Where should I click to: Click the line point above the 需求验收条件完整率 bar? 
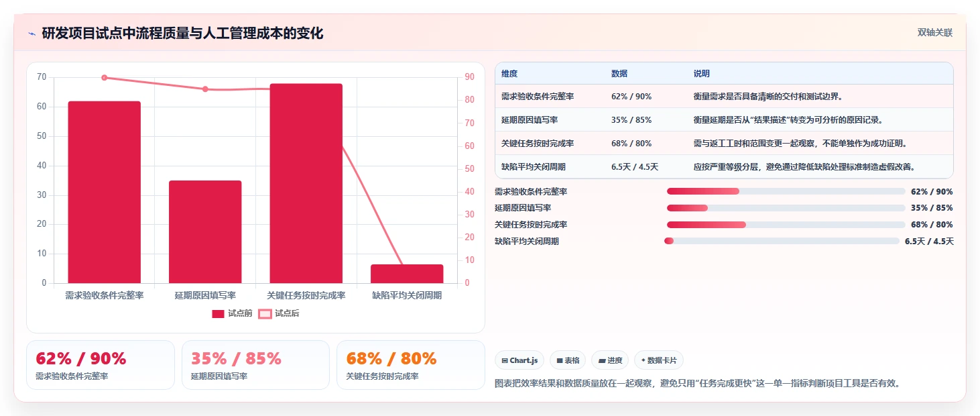[104, 78]
